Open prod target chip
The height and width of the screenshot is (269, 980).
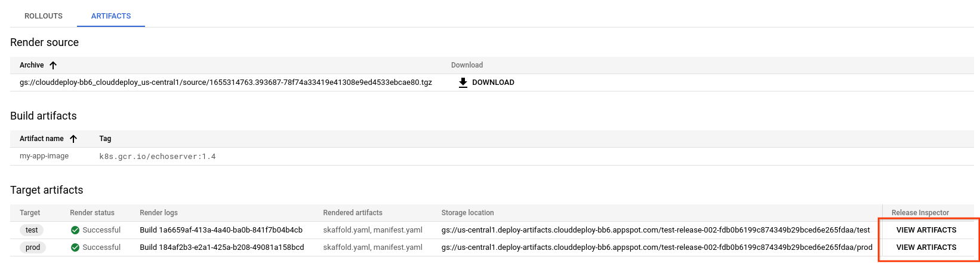point(33,247)
